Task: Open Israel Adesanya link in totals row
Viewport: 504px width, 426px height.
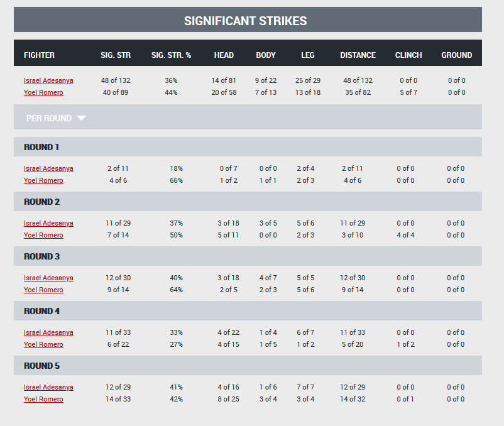Action: (x=48, y=80)
